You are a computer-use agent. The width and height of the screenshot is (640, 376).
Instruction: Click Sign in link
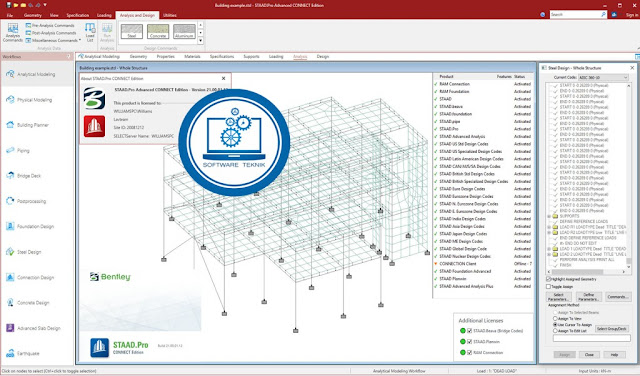tap(632, 15)
